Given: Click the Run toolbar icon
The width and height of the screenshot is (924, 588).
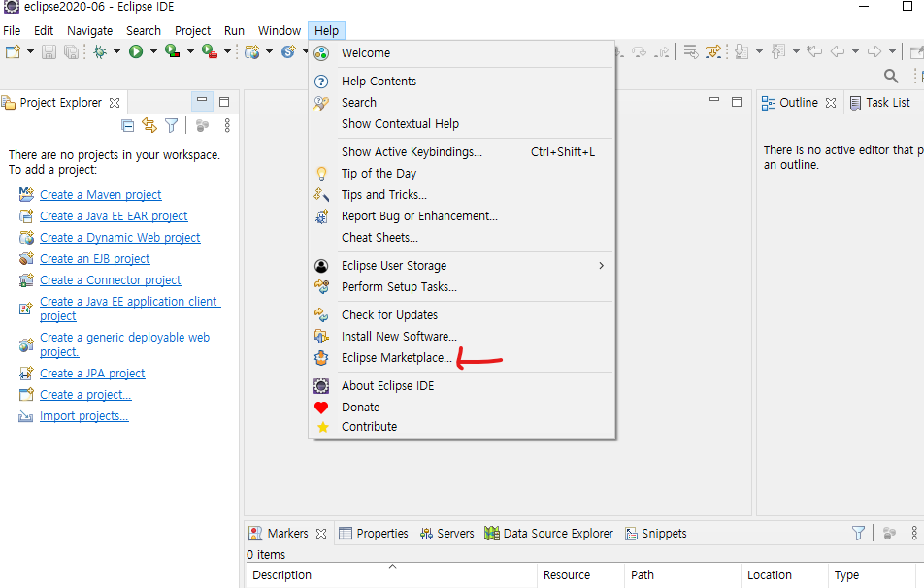Looking at the screenshot, I should click(136, 51).
